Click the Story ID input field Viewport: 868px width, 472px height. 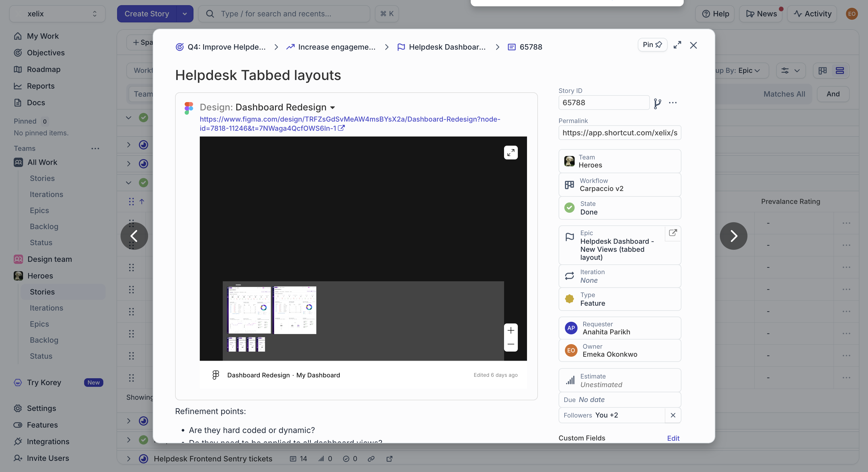click(x=603, y=103)
